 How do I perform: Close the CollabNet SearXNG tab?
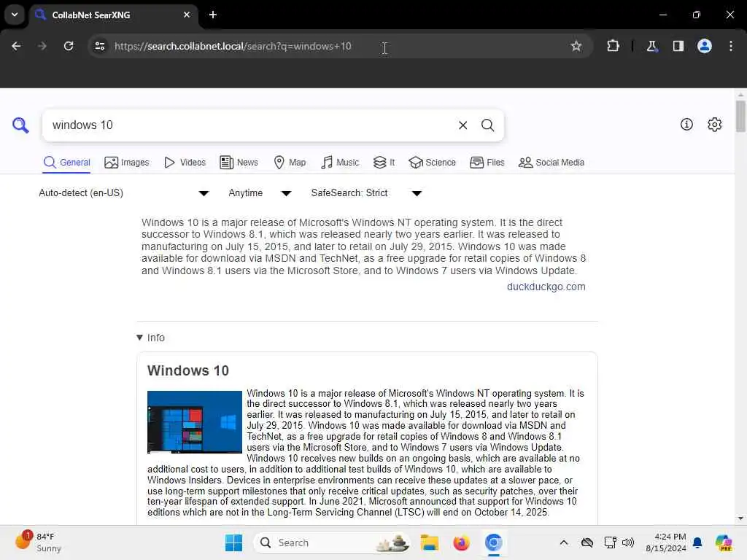click(187, 15)
